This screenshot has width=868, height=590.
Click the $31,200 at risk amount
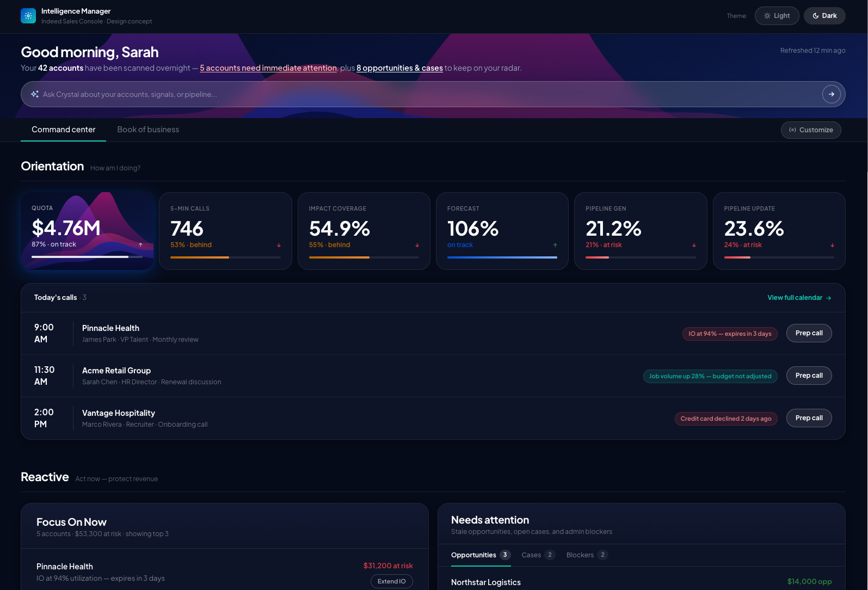point(388,566)
